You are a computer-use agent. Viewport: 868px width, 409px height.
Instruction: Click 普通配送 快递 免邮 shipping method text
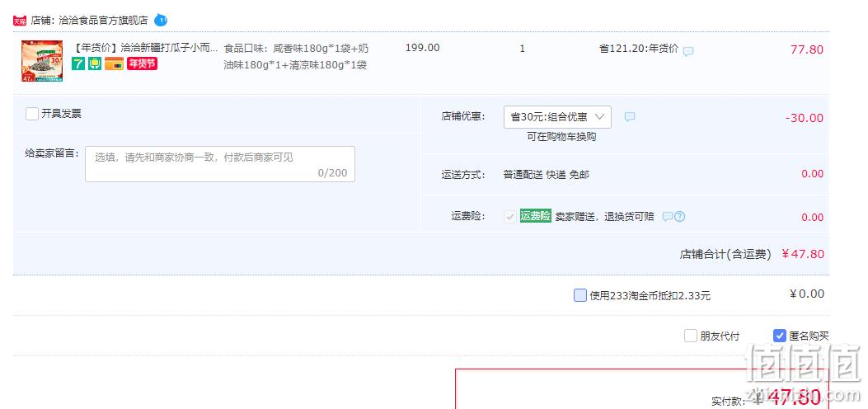pyautogui.click(x=546, y=174)
